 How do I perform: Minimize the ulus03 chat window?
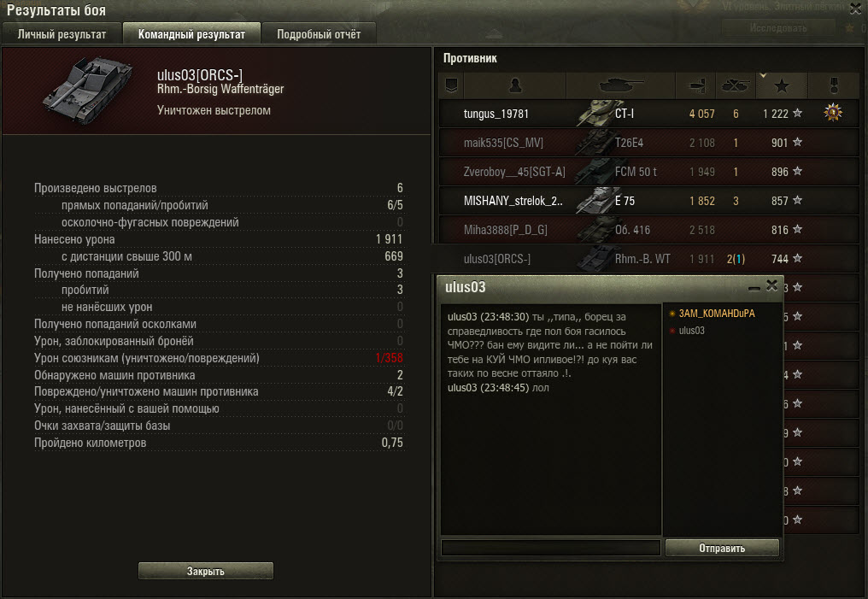pyautogui.click(x=754, y=287)
